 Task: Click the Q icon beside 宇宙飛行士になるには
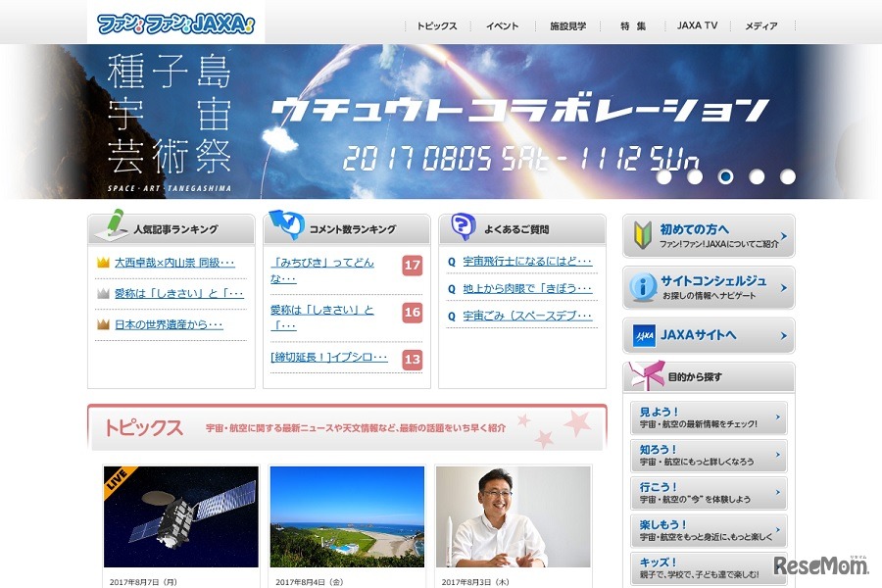click(x=451, y=262)
